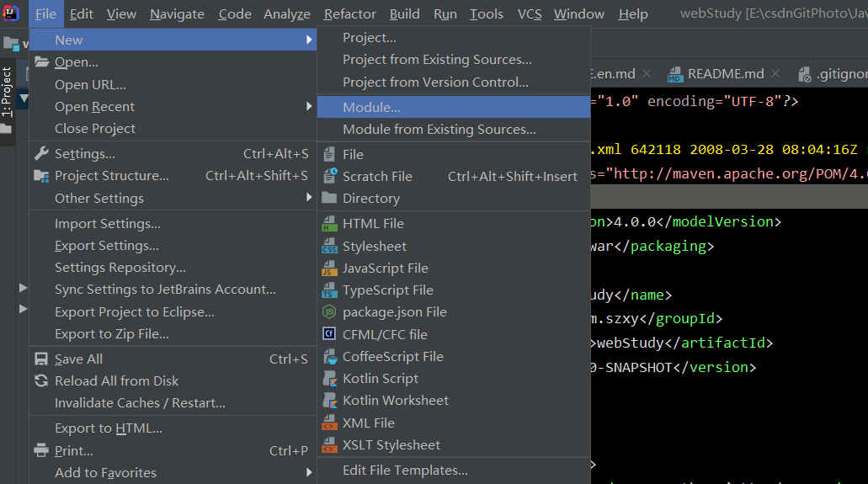The width and height of the screenshot is (868, 484).
Task: Open the Navigate menu
Action: [177, 13]
